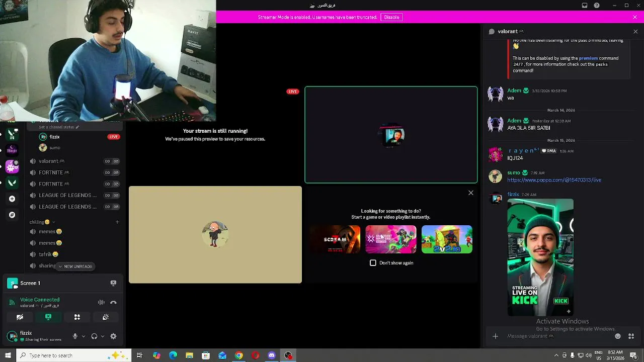This screenshot has height=362, width=644.
Task: Toggle camera with the video-off button
Action: (20, 317)
